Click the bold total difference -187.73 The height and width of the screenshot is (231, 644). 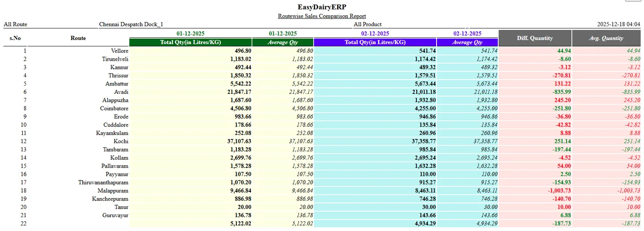pos(562,223)
